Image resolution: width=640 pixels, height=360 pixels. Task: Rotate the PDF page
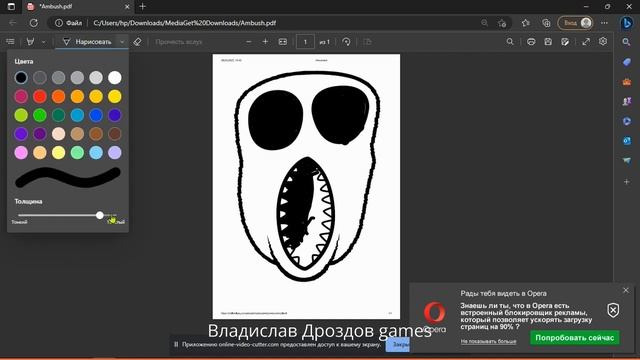coord(346,42)
